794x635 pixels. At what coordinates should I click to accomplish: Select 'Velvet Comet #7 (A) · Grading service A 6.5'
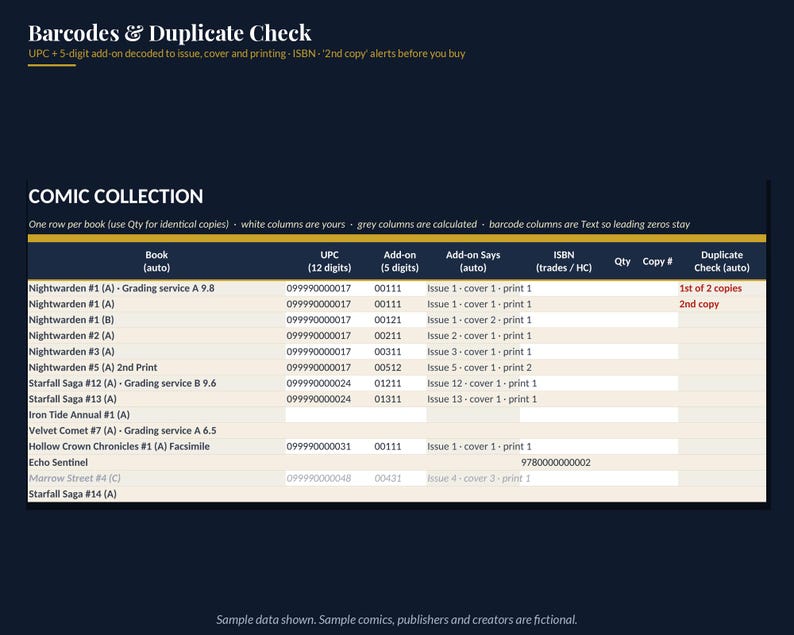tap(156, 430)
